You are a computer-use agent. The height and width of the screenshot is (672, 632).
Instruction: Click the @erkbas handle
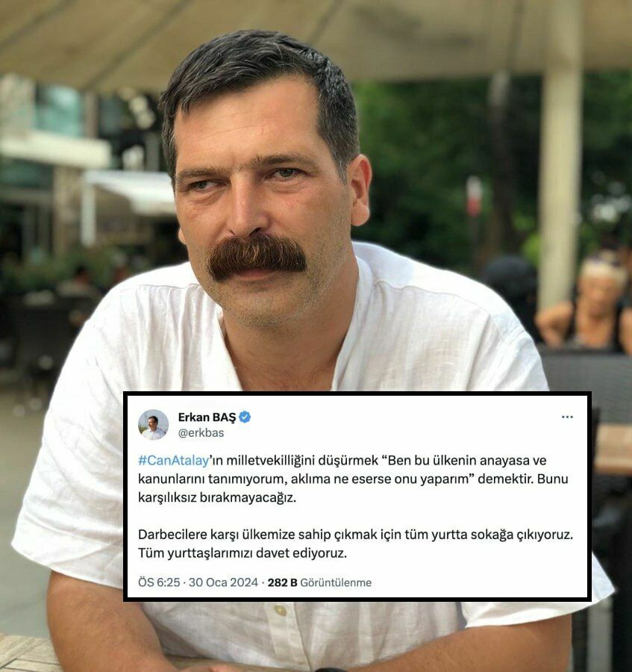[201, 433]
